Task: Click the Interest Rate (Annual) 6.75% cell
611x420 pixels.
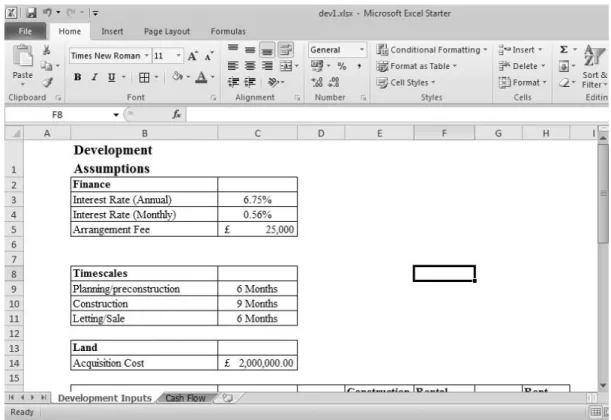Action: tap(258, 200)
